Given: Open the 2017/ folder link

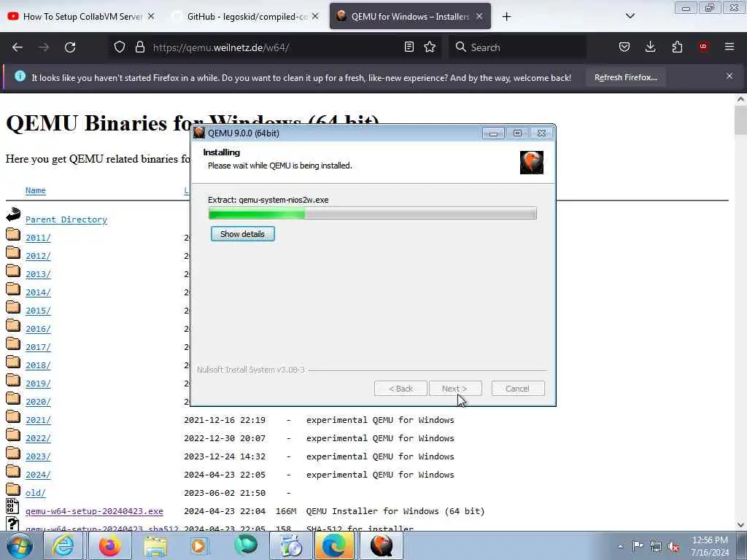Looking at the screenshot, I should [x=38, y=347].
